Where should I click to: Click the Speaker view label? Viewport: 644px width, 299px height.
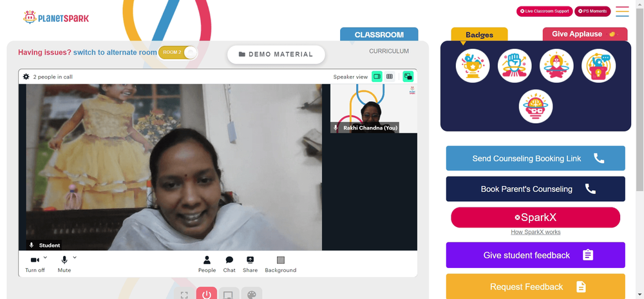tap(350, 77)
